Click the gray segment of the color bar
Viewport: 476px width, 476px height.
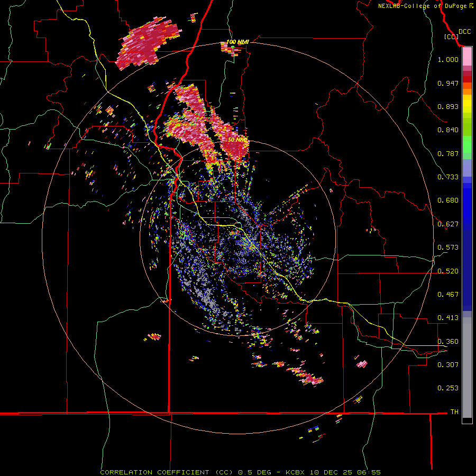click(x=467, y=368)
